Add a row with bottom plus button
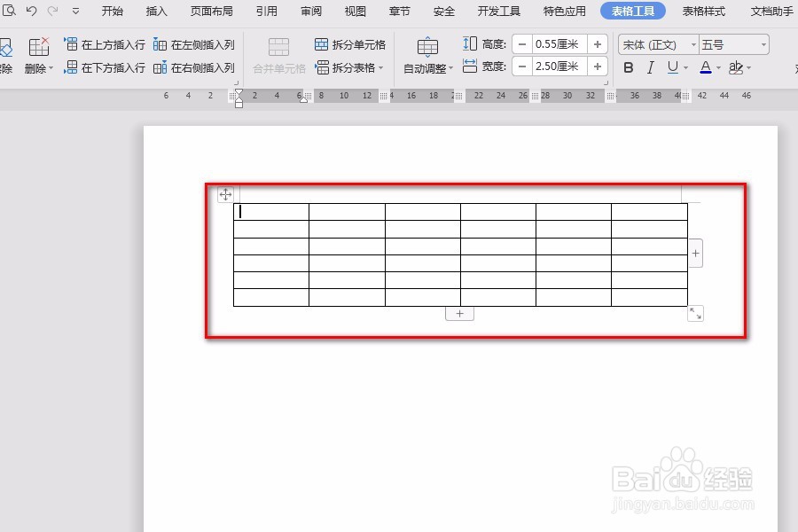 click(x=459, y=314)
